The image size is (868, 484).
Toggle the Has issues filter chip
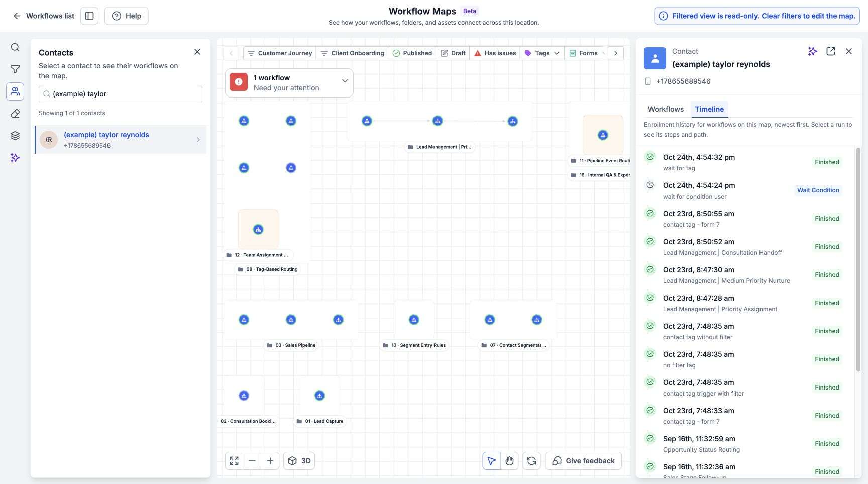(495, 53)
